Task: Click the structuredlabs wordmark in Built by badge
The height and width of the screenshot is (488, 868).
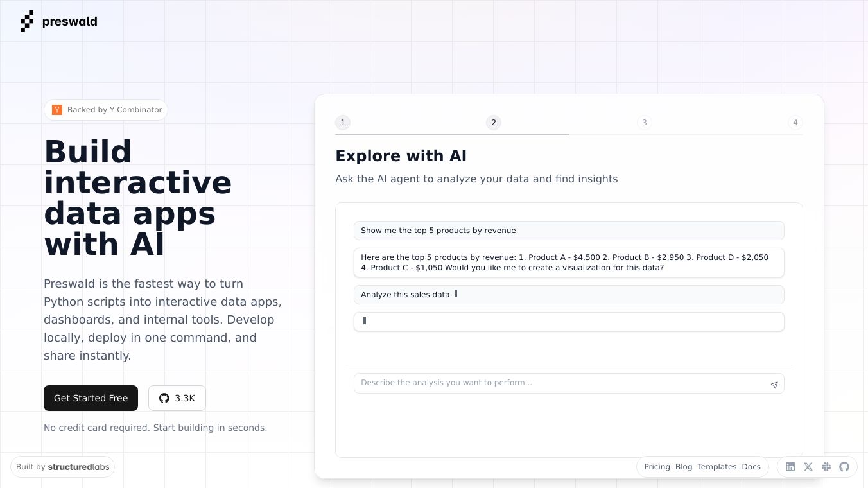Action: [79, 467]
